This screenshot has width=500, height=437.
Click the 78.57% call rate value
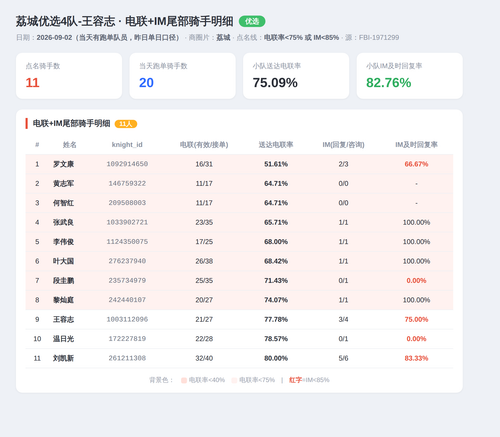(276, 339)
